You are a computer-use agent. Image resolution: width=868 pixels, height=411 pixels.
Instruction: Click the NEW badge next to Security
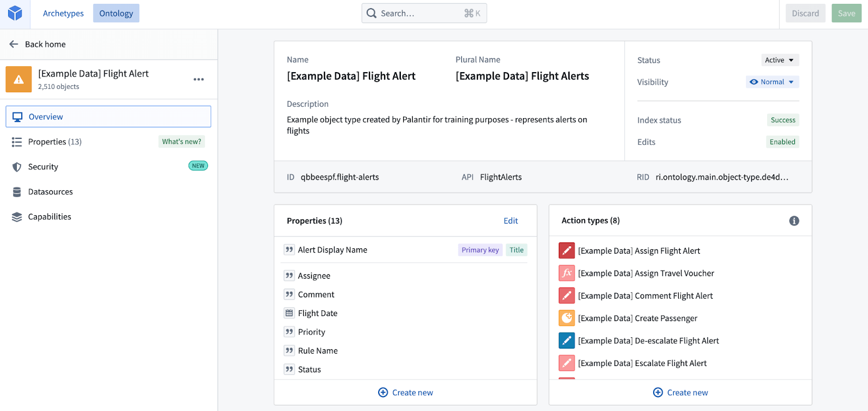198,166
